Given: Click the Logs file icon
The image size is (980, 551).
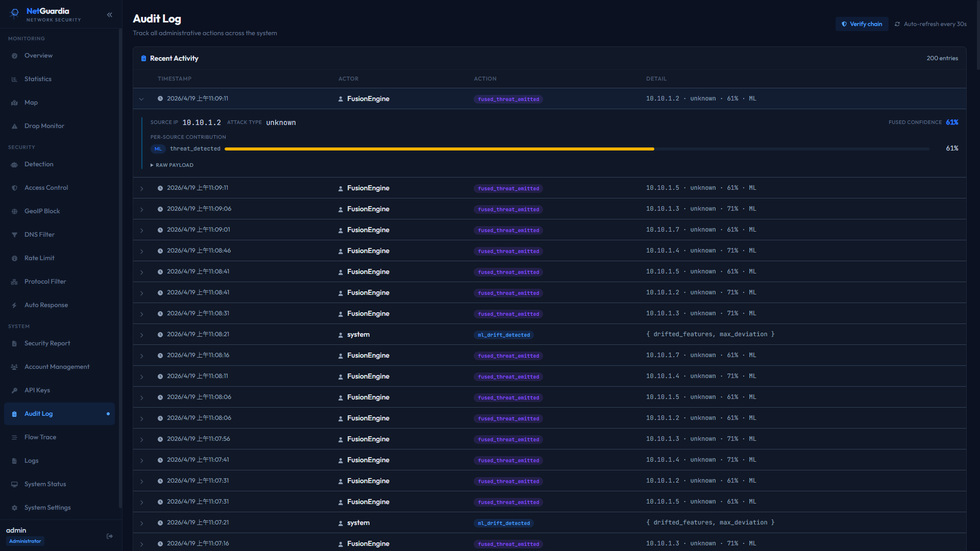Looking at the screenshot, I should pos(14,461).
